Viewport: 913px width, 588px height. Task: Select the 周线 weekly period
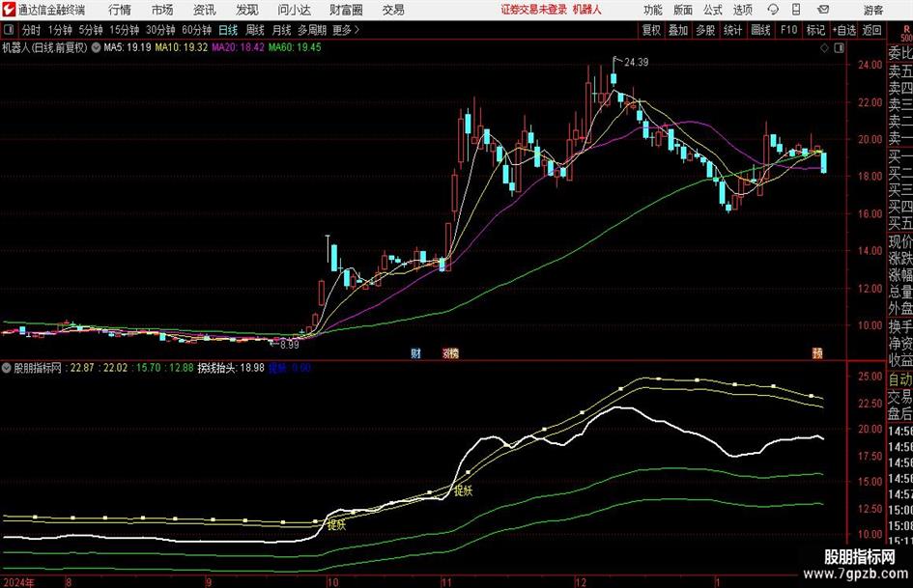coord(254,30)
